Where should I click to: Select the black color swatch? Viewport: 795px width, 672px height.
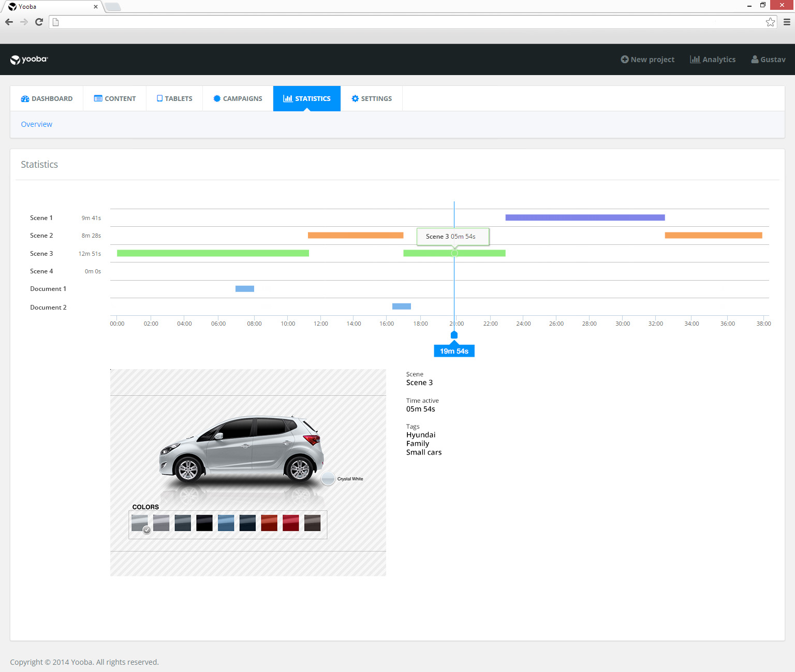[204, 523]
